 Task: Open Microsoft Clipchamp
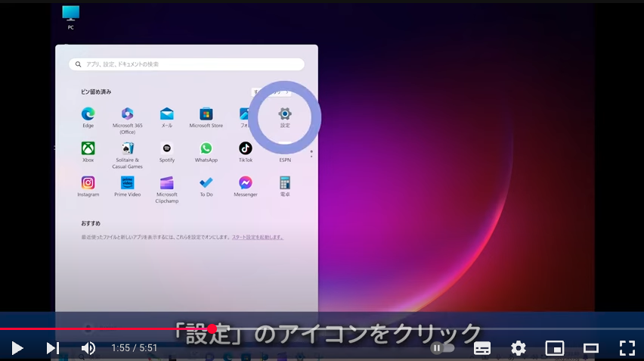[167, 189]
